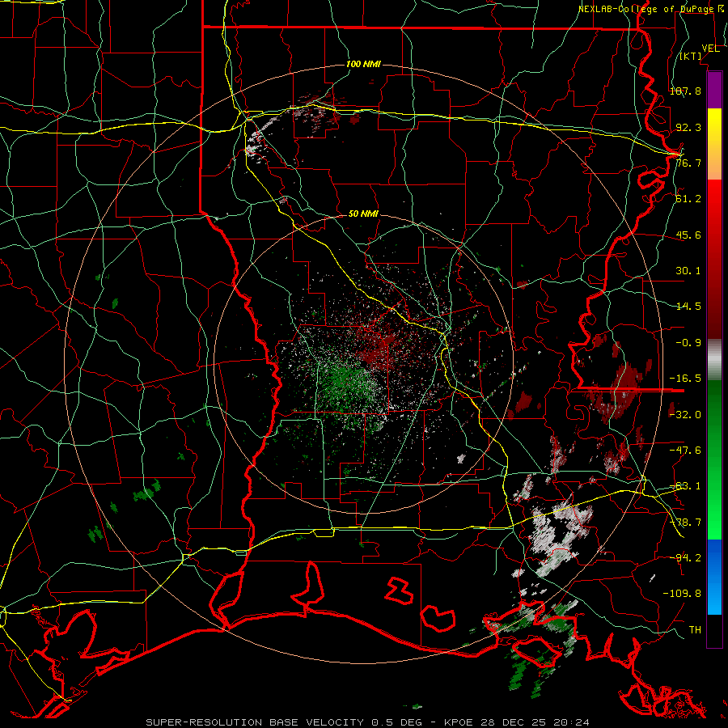The height and width of the screenshot is (728, 728).
Task: Click the VEL legend heading
Action: click(x=710, y=49)
